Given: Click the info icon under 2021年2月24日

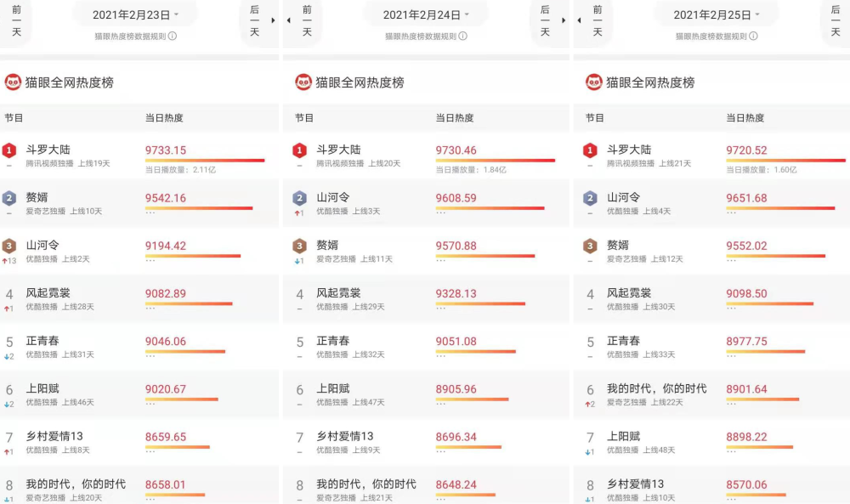Looking at the screenshot, I should (x=462, y=37).
